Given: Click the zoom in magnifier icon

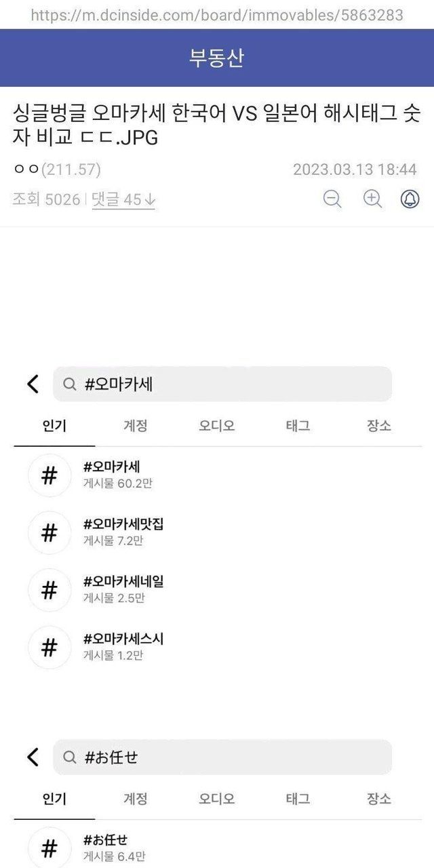Looking at the screenshot, I should (x=372, y=199).
